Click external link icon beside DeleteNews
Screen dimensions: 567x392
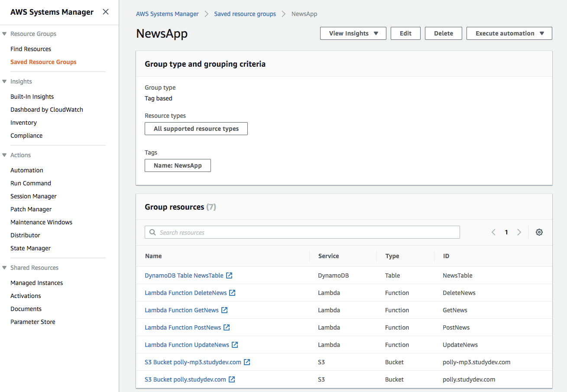232,293
